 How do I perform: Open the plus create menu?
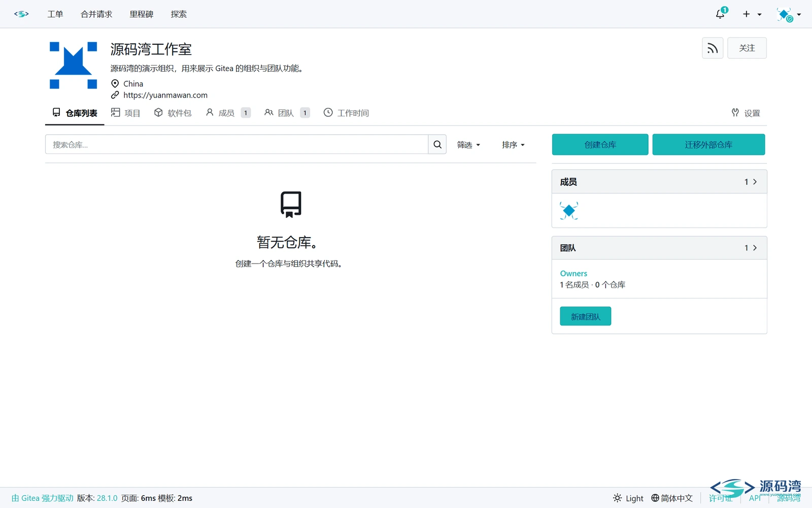coord(752,14)
